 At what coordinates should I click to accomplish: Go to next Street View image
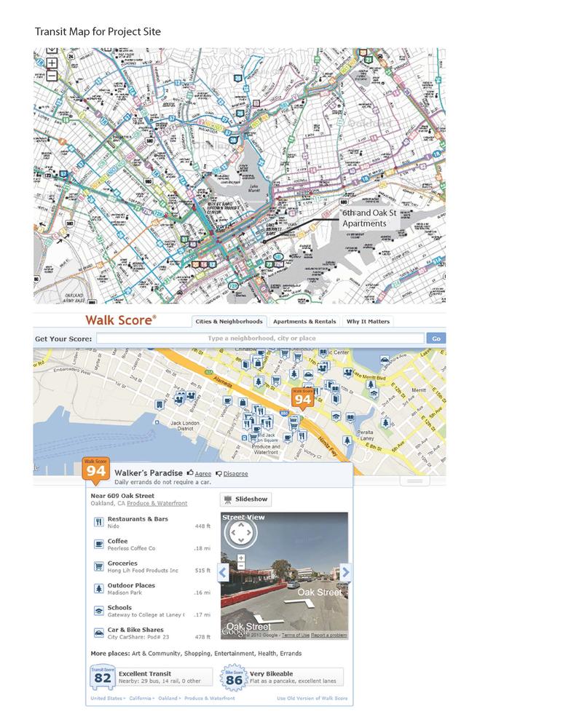[345, 572]
